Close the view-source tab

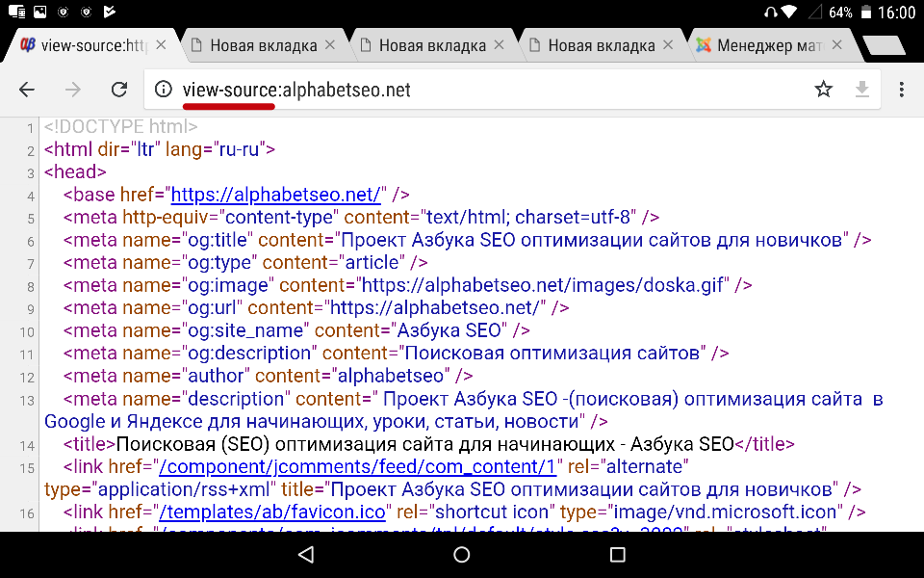click(x=162, y=45)
